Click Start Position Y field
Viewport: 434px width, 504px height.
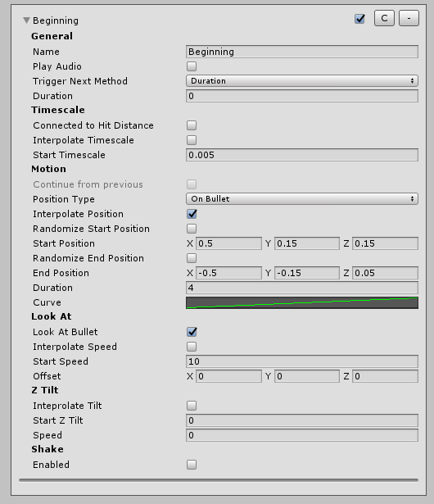tap(307, 243)
